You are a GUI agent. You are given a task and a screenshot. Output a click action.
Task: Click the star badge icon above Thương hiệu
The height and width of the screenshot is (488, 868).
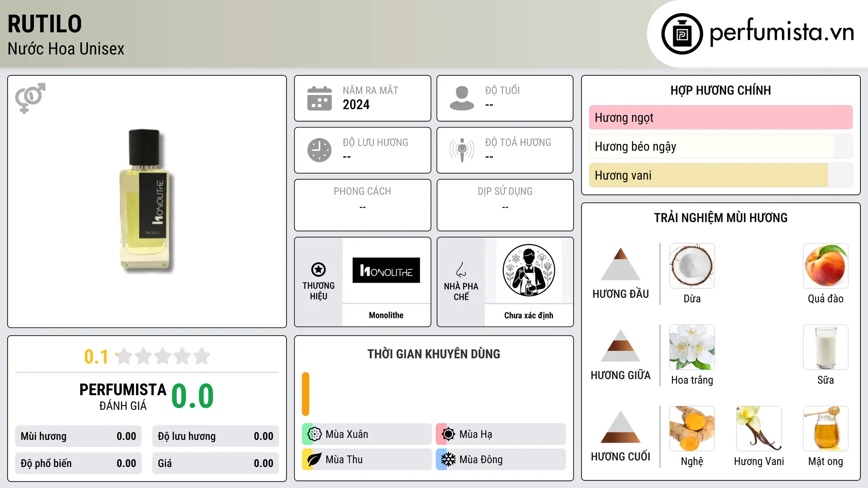point(318,269)
